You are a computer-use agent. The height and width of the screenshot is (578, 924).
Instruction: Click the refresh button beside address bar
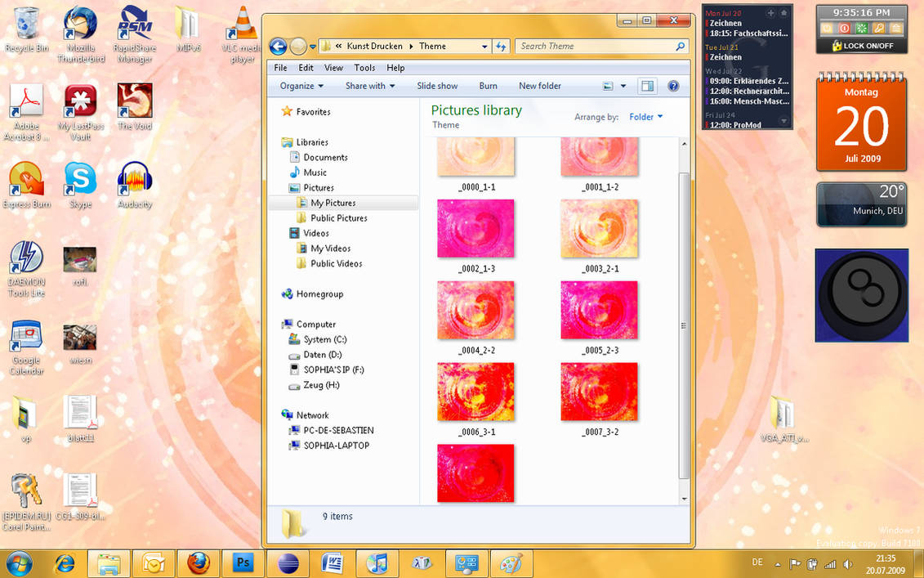[x=501, y=46]
